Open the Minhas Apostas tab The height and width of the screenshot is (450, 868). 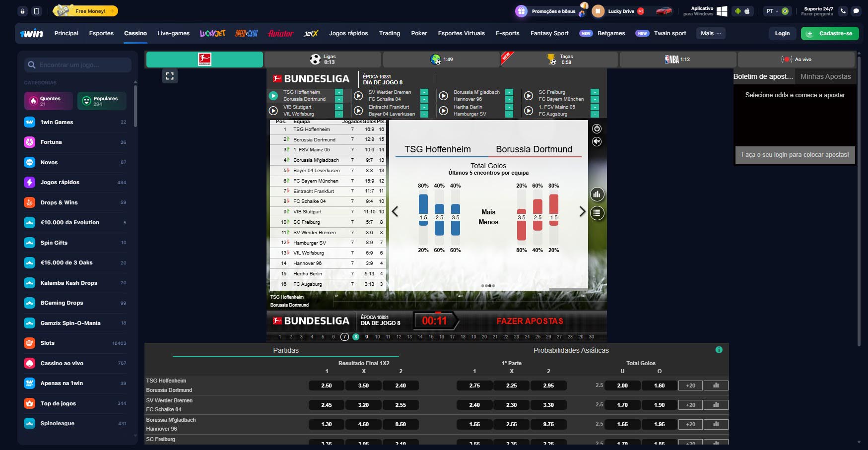point(825,76)
